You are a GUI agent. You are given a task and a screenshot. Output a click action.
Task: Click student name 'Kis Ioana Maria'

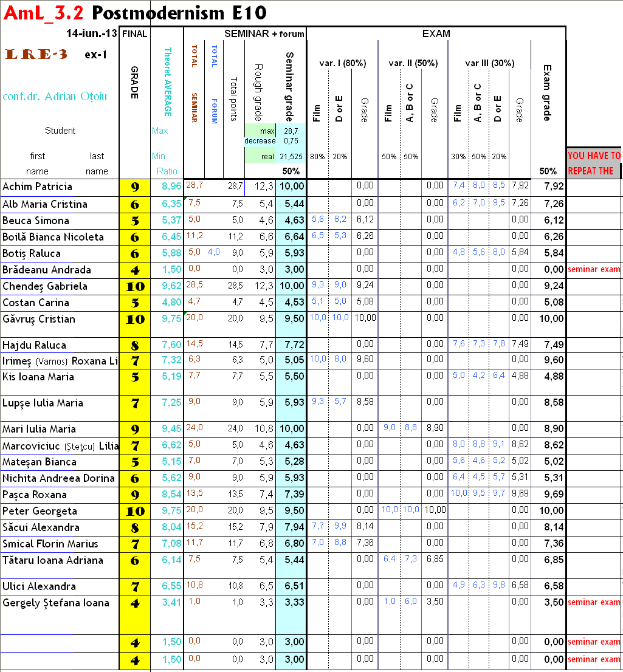(38, 377)
